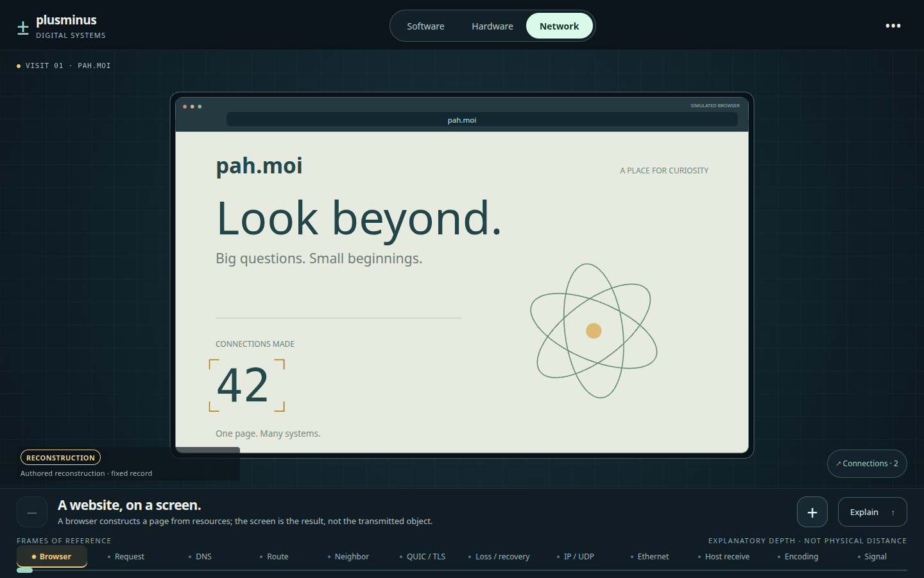Select the Neighbor frame
The height and width of the screenshot is (578, 924).
pos(348,557)
